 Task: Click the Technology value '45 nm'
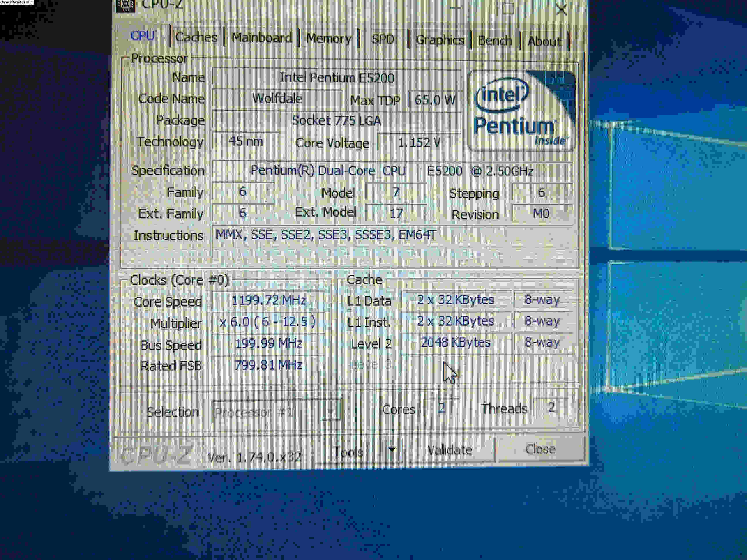click(x=246, y=141)
